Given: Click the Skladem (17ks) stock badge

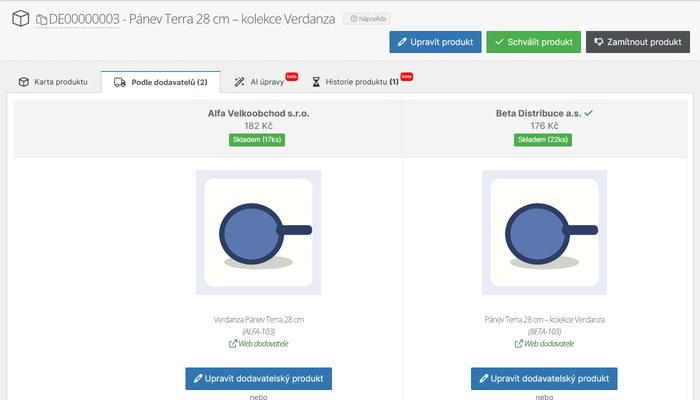Looking at the screenshot, I should pyautogui.click(x=257, y=140).
